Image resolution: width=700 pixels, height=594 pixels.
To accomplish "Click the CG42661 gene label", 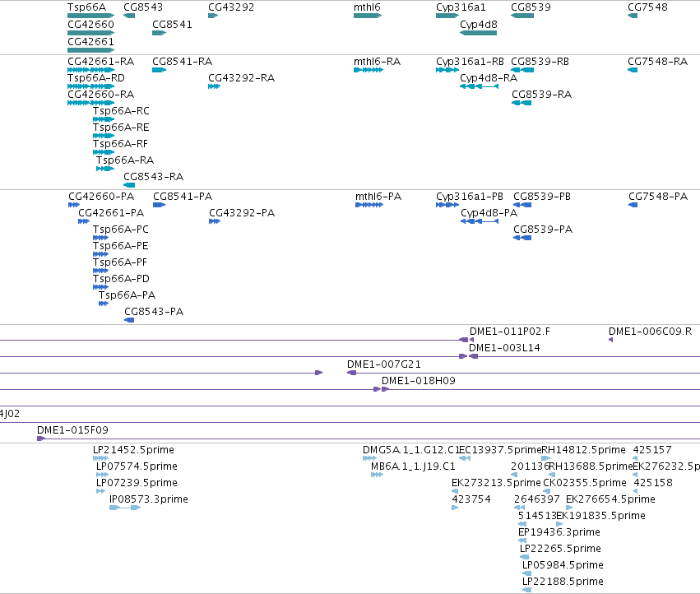I will [90, 41].
